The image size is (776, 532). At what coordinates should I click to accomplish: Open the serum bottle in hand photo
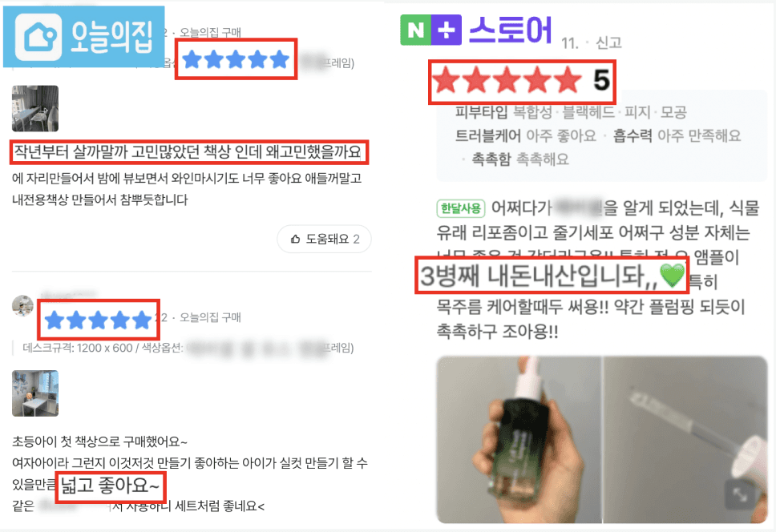[x=519, y=439]
